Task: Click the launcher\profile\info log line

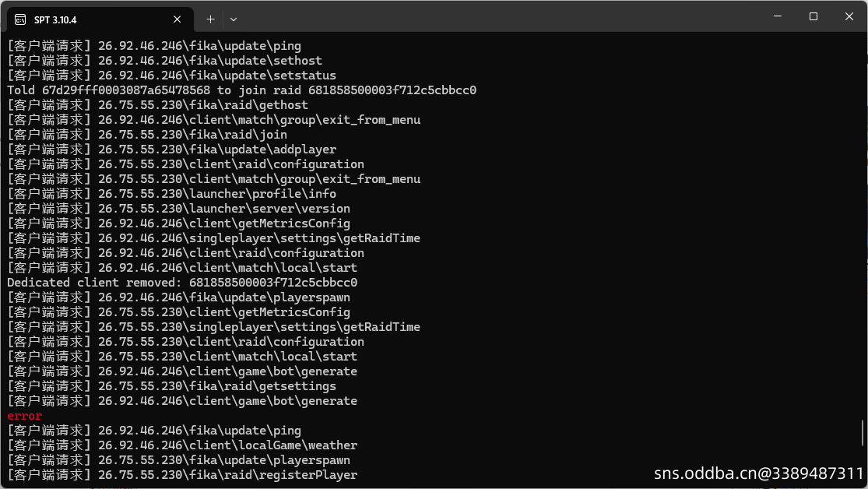Action: (x=171, y=194)
